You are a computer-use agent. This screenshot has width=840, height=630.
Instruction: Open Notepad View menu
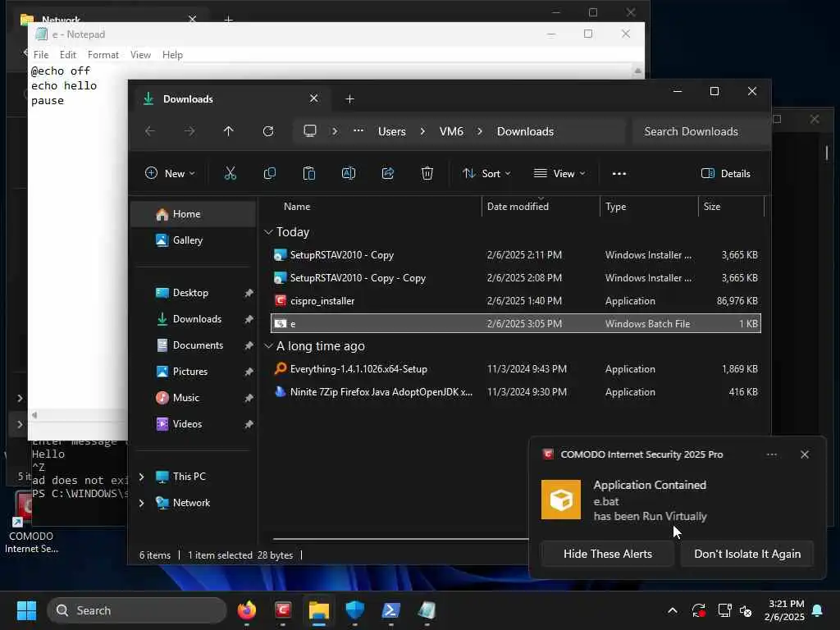(140, 55)
